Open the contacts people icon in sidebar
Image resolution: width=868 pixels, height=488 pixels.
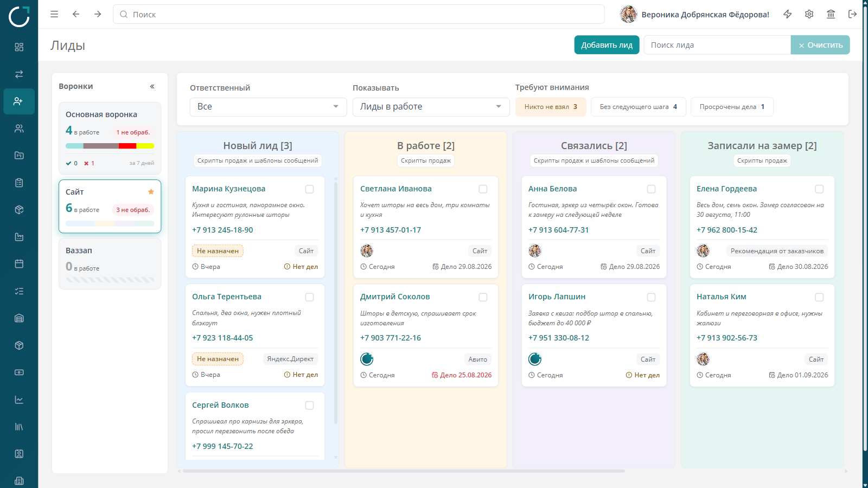point(19,129)
